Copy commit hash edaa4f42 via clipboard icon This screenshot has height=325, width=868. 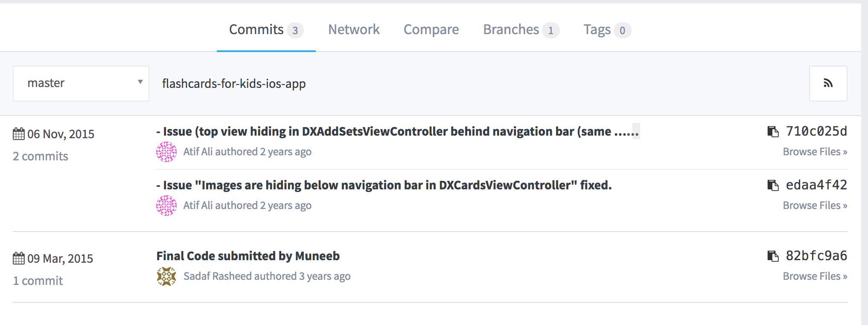[773, 186]
